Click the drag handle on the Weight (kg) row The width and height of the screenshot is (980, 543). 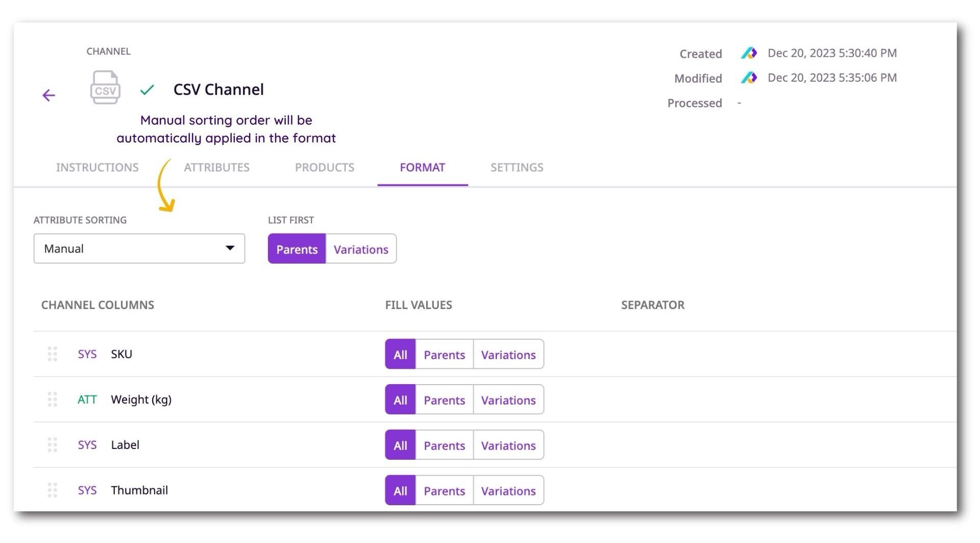tap(52, 399)
